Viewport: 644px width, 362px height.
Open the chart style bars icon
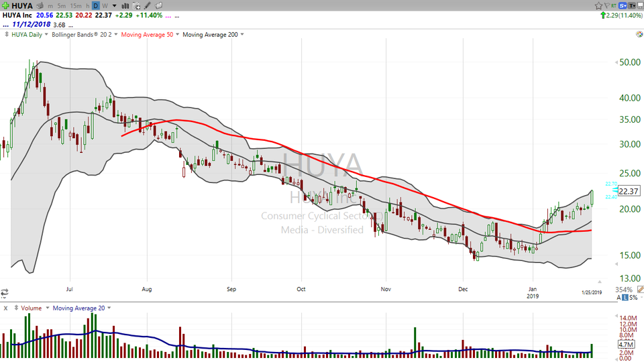coord(125,6)
